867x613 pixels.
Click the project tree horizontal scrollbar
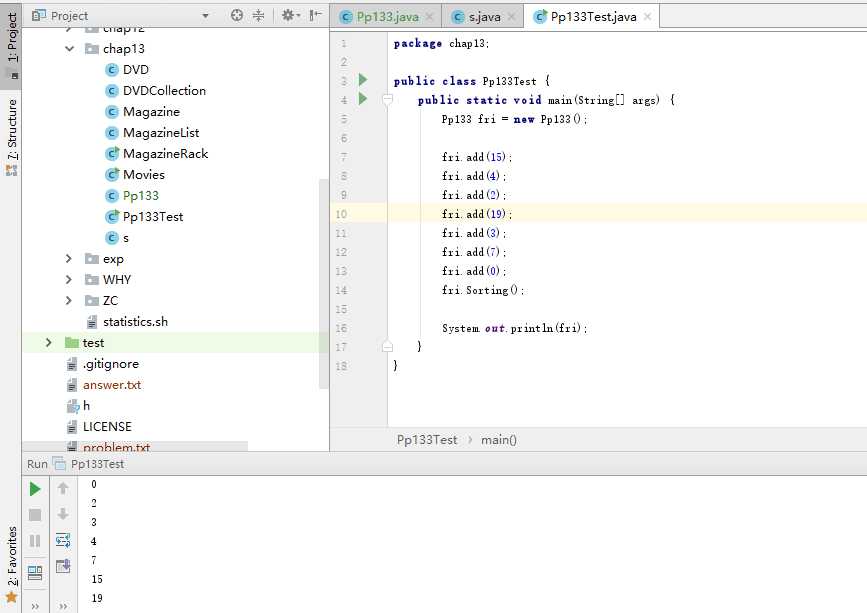[x=135, y=446]
